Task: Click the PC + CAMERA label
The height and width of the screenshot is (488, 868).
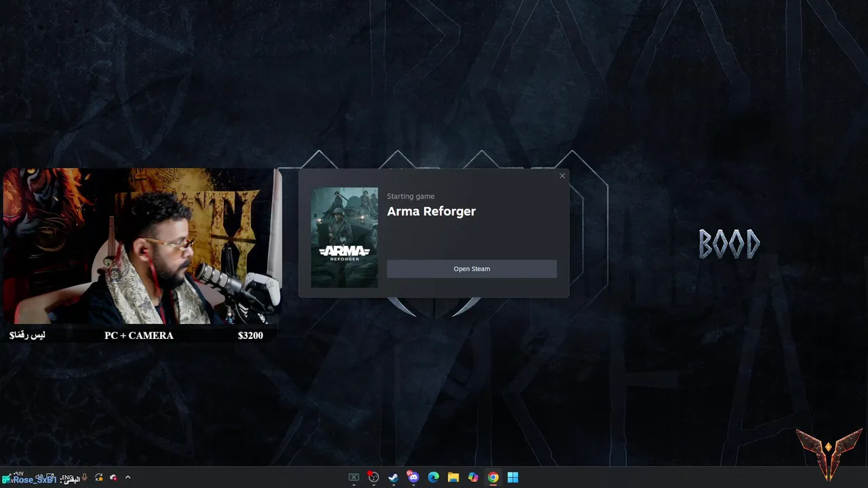Action: 139,335
